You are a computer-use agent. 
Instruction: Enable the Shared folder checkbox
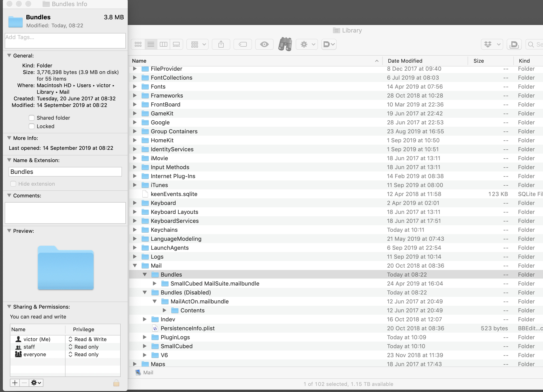pos(32,118)
